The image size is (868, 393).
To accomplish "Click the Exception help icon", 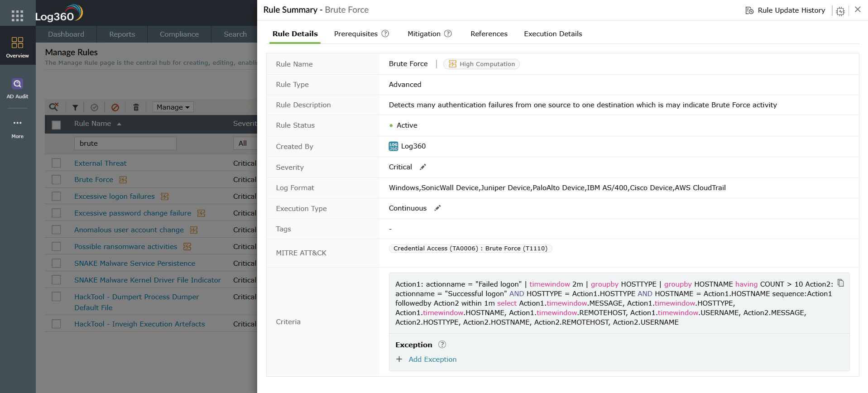I will pyautogui.click(x=442, y=345).
